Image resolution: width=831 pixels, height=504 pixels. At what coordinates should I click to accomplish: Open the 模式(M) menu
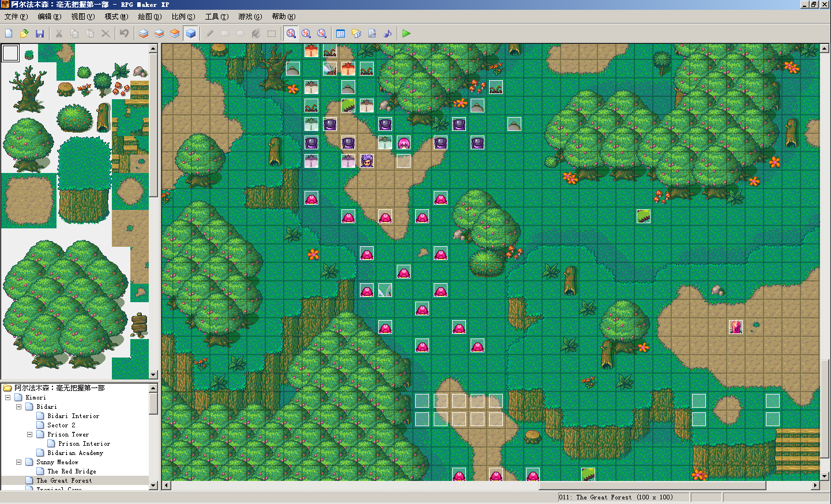[x=116, y=17]
